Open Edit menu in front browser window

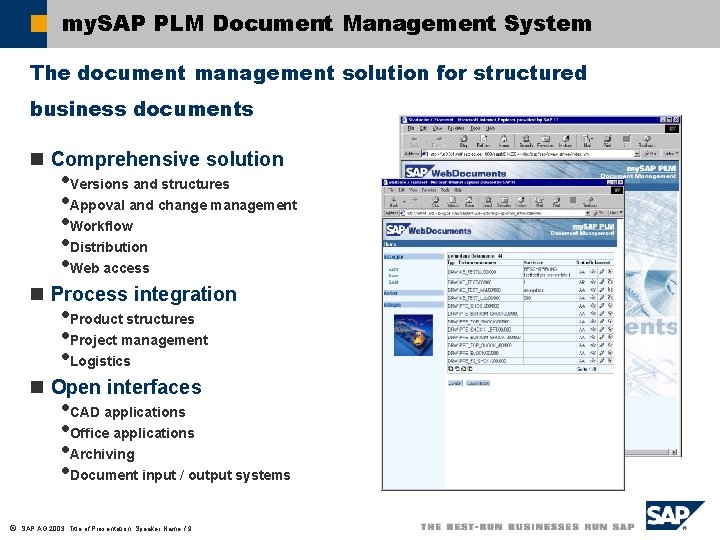401,190
